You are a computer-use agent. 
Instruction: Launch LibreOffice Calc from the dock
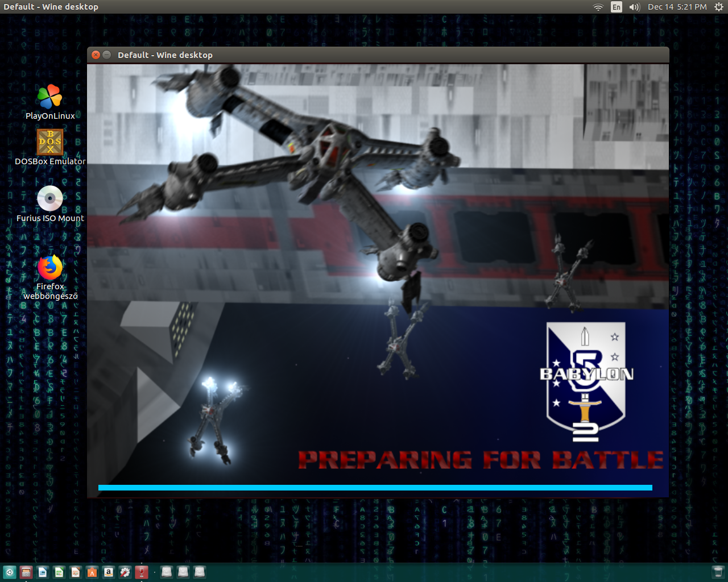(x=59, y=572)
